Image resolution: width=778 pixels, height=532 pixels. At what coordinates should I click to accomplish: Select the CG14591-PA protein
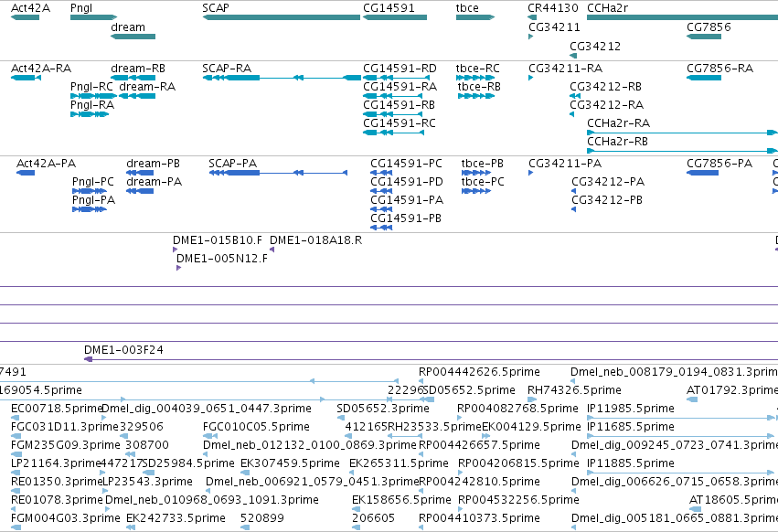[381, 209]
